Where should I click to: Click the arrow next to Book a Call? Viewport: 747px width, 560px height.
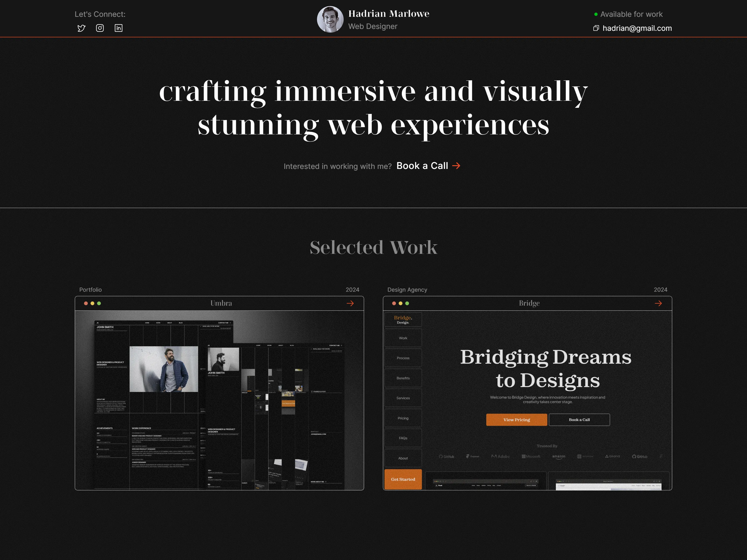pyautogui.click(x=456, y=166)
